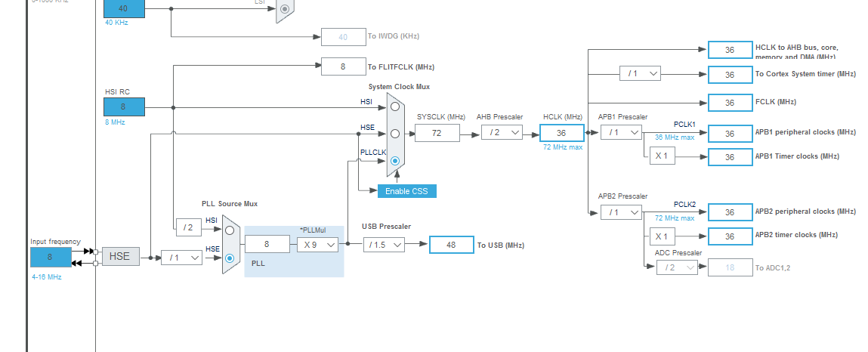
Task: Click the HCLK to AHB bus value box
Action: [x=731, y=50]
